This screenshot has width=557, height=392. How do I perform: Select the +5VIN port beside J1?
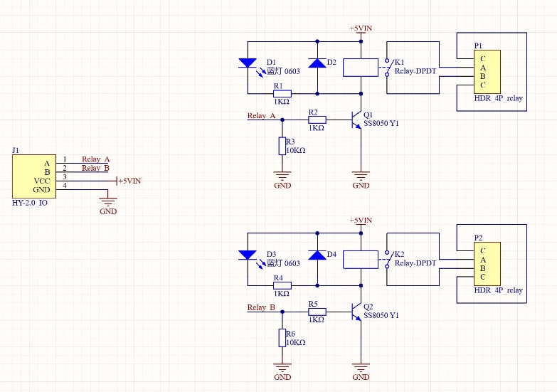(127, 181)
